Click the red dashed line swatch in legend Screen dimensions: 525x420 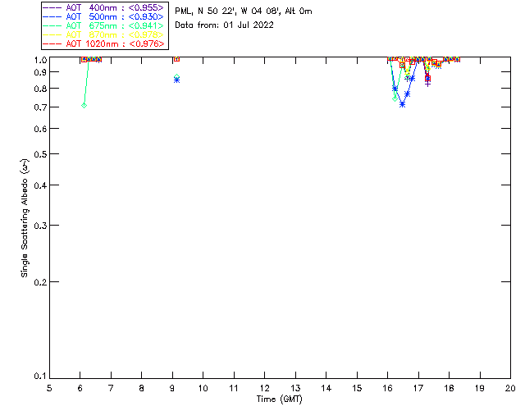[x=52, y=43]
